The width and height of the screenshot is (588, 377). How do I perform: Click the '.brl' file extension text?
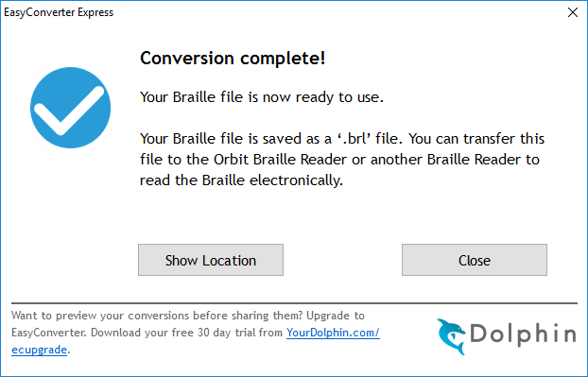click(354, 139)
